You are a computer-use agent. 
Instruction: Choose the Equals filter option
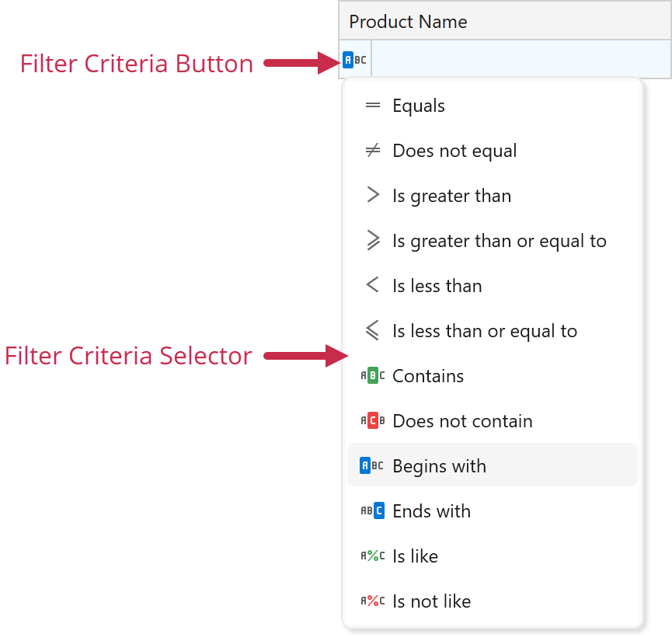(x=419, y=106)
